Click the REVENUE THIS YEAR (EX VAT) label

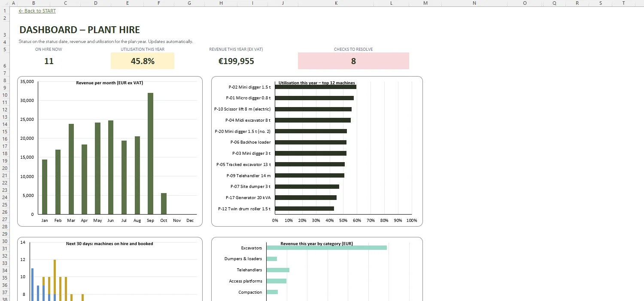tap(236, 49)
